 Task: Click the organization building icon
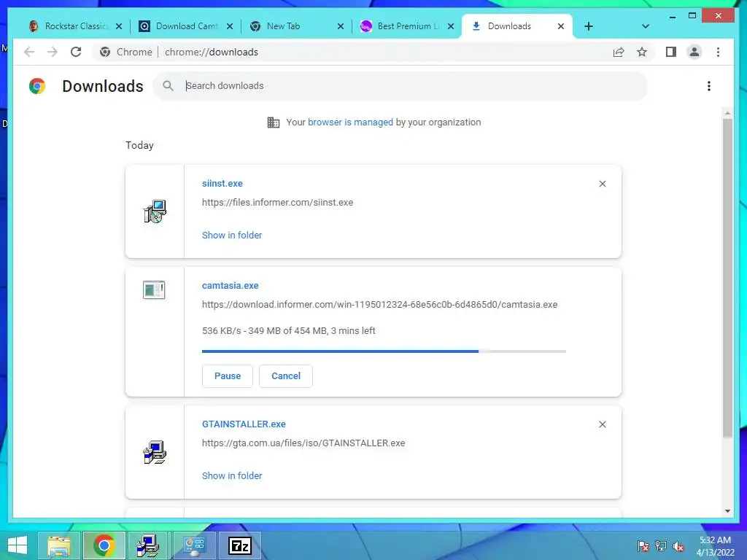click(x=274, y=122)
